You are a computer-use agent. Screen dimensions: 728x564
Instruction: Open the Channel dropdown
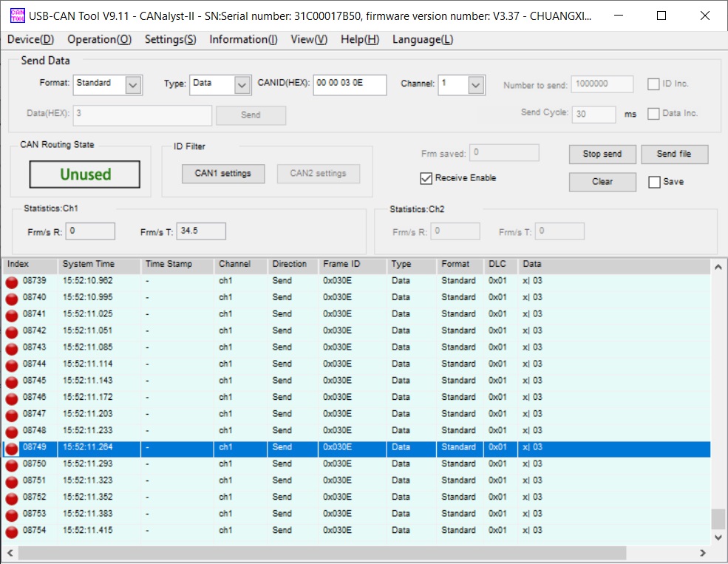(x=476, y=85)
